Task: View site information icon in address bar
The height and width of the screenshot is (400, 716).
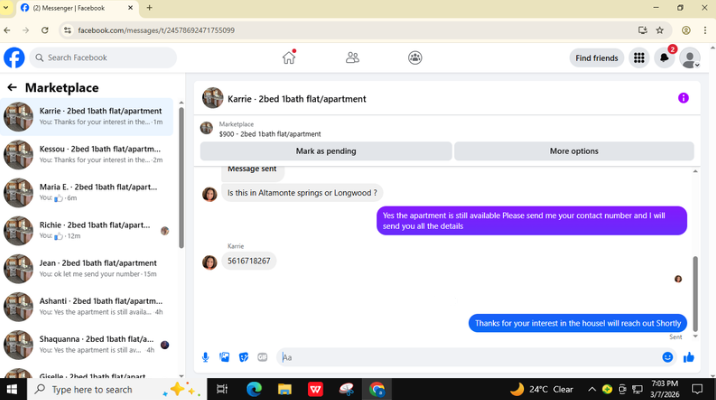Action: (68, 30)
